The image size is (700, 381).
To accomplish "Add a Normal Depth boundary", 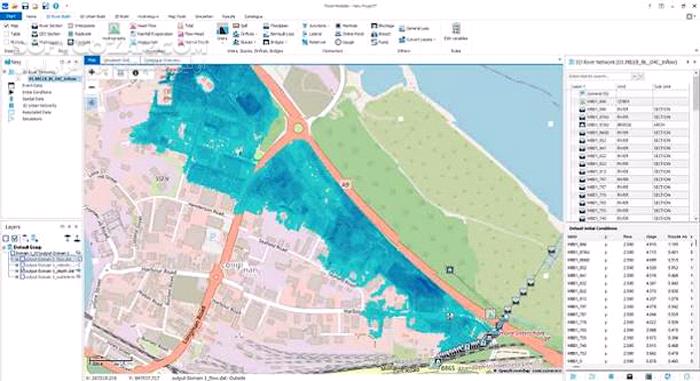I will tap(193, 42).
